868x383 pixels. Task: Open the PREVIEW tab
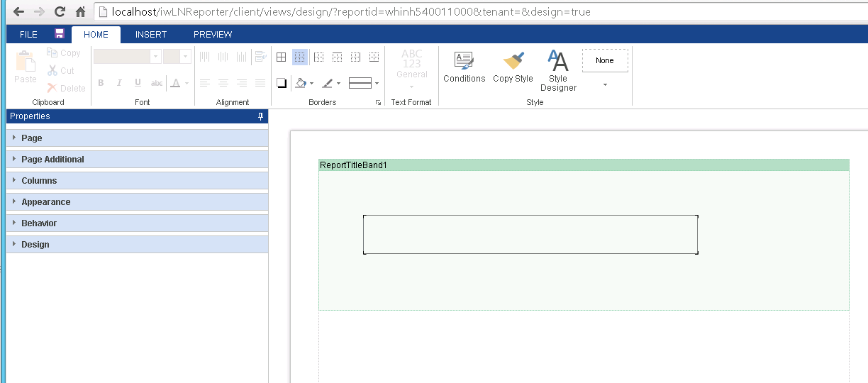pos(213,35)
